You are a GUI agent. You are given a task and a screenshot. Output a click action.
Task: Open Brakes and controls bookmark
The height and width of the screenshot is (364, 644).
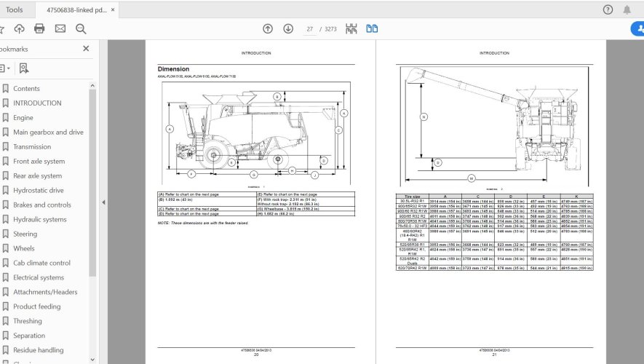coord(42,205)
